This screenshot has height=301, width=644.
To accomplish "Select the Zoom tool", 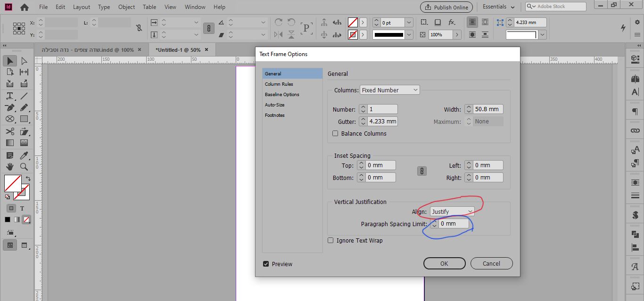I will (24, 167).
